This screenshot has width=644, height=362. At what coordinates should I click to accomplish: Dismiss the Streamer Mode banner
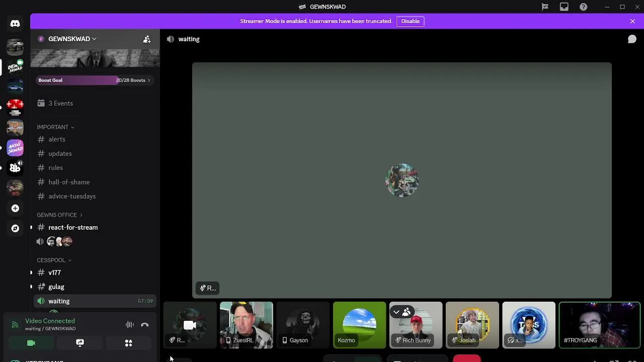click(x=632, y=21)
